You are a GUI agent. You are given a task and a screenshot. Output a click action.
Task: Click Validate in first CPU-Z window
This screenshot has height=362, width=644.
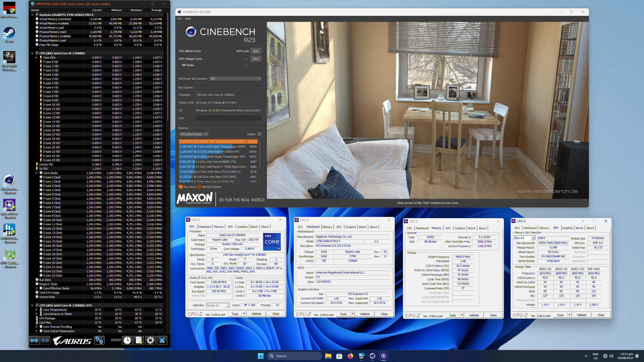pos(256,314)
